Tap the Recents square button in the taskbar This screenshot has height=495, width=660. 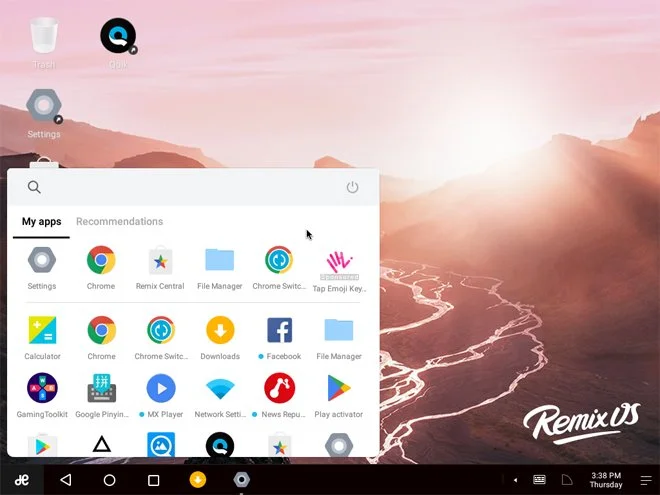tap(154, 480)
